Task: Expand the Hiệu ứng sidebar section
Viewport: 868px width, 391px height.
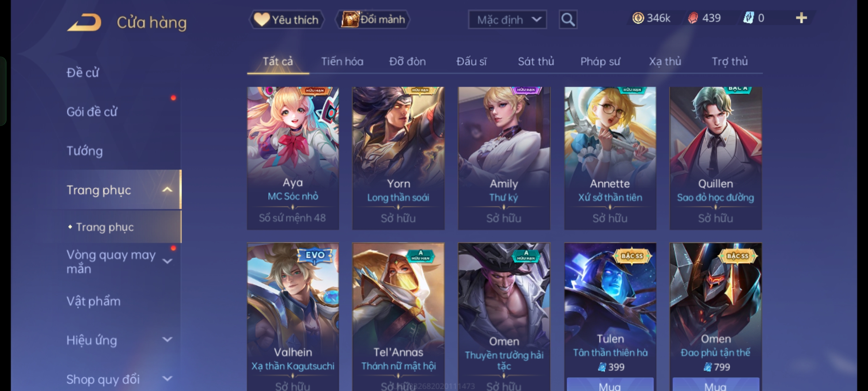Action: 167,340
